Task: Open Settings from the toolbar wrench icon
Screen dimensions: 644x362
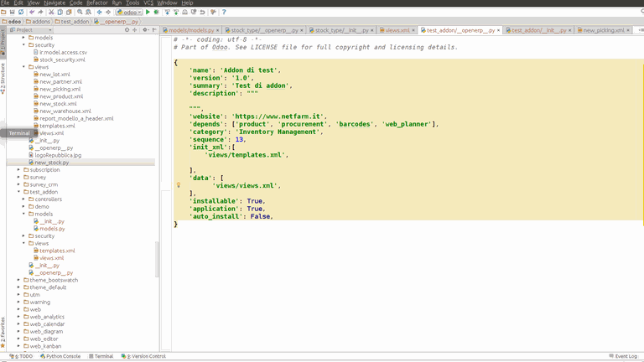Action: coord(213,12)
